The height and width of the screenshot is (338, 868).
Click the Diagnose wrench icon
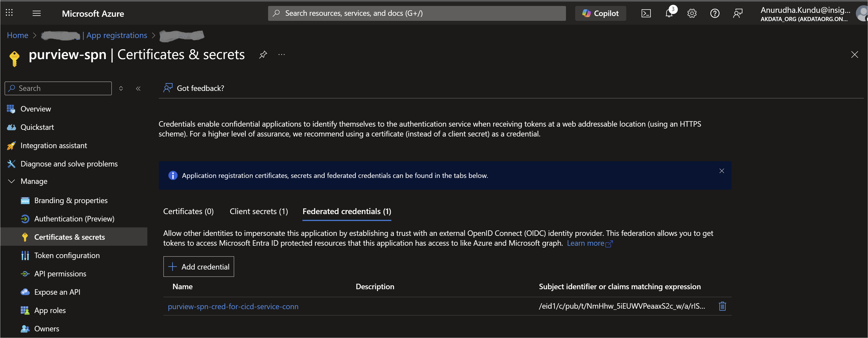(11, 164)
